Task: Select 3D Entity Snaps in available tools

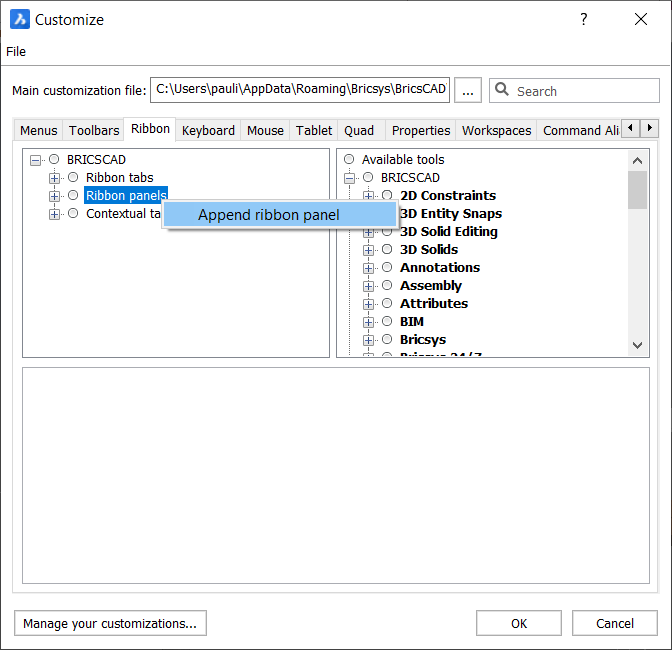Action: coord(451,213)
